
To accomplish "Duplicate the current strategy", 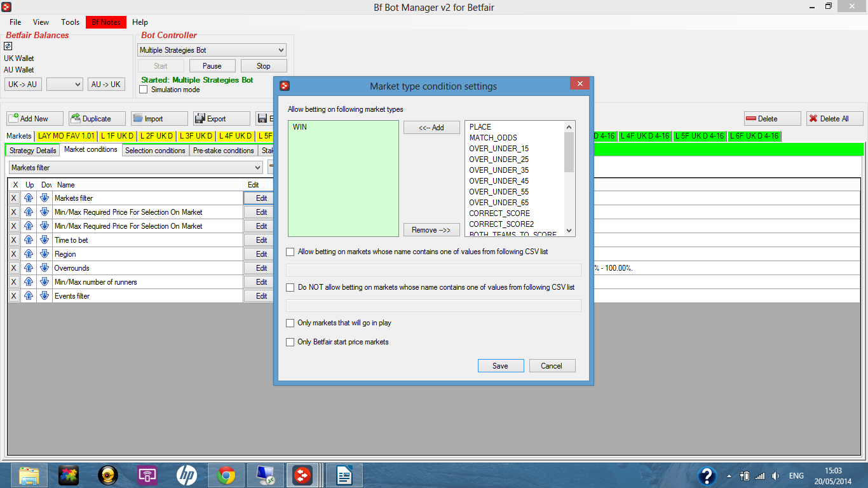I will 97,118.
